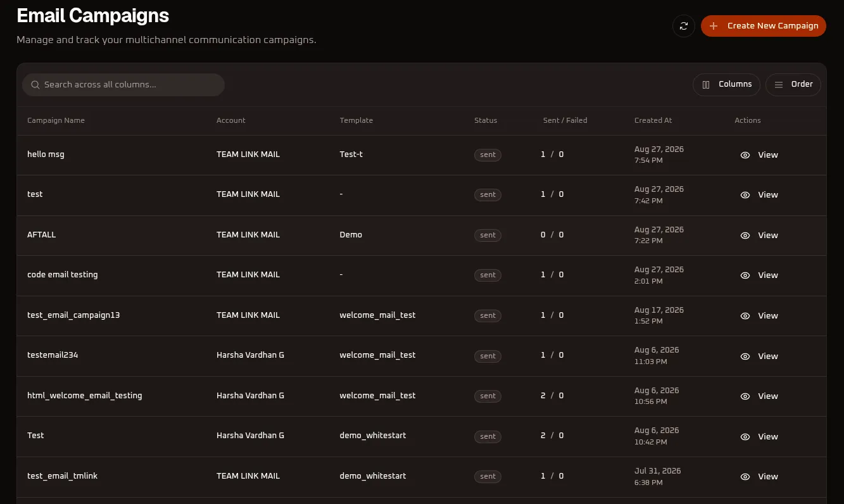
Task: Open the Columns selector
Action: tap(726, 85)
